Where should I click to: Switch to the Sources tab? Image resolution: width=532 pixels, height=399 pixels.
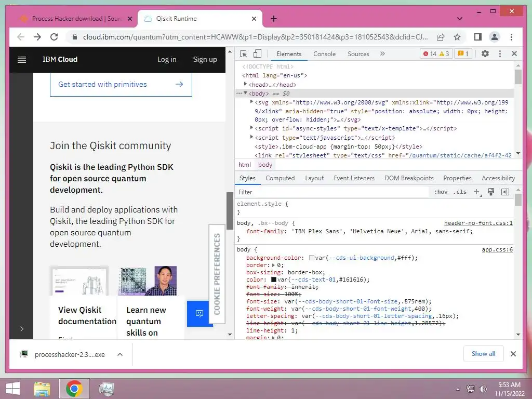click(358, 54)
